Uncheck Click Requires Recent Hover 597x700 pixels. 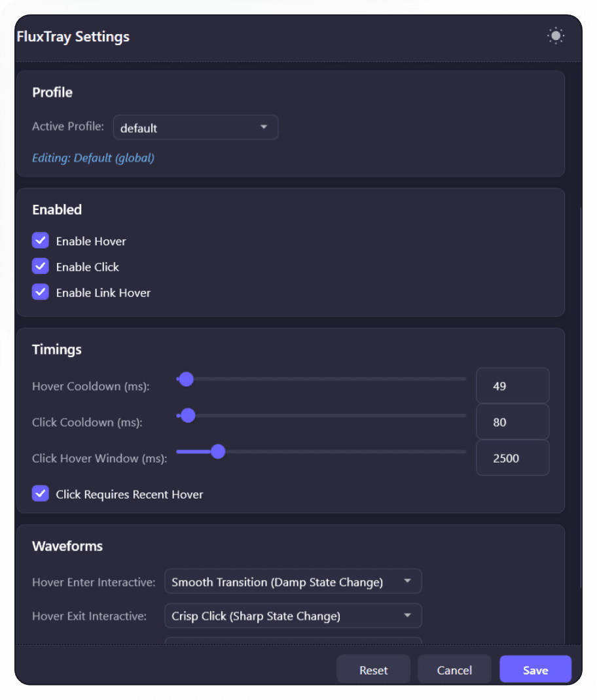41,494
